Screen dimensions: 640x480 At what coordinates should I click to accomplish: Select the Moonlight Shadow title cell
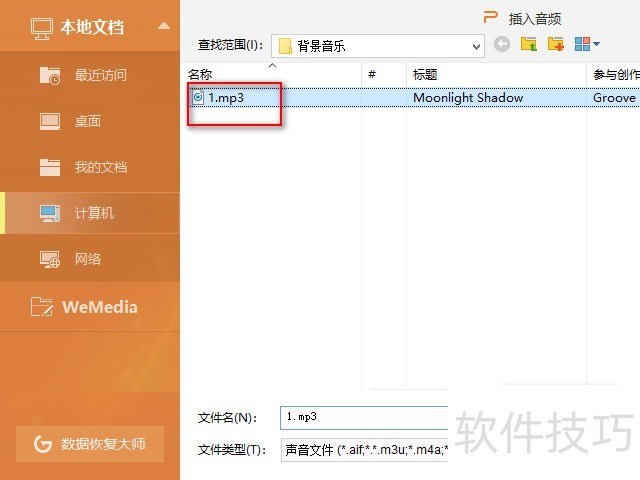[x=468, y=98]
